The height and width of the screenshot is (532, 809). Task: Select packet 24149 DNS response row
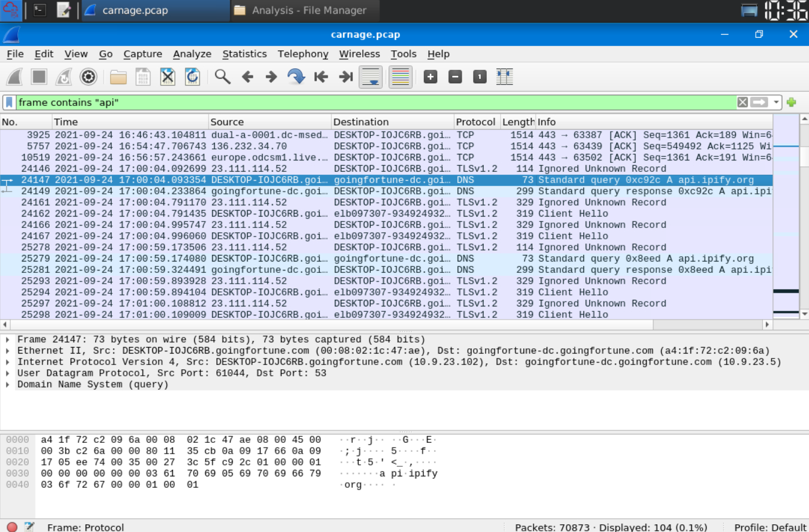tap(386, 191)
